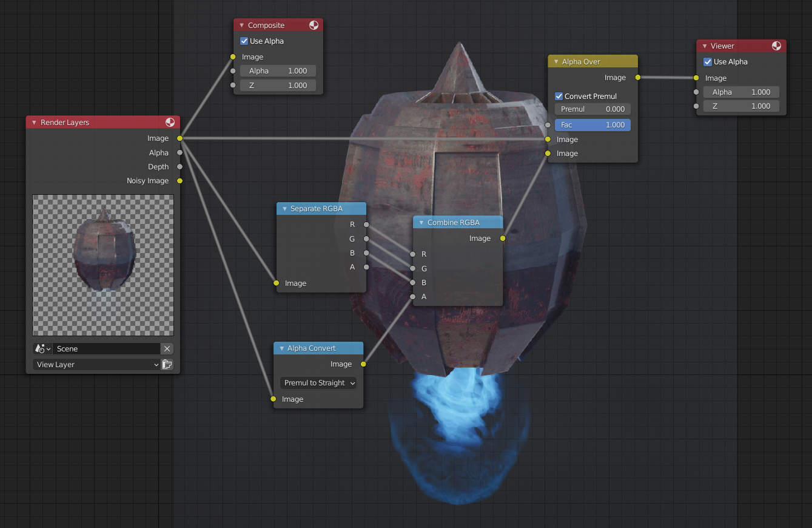Click Render Layers' Alpha output socket
The width and height of the screenshot is (812, 528).
[x=180, y=153]
